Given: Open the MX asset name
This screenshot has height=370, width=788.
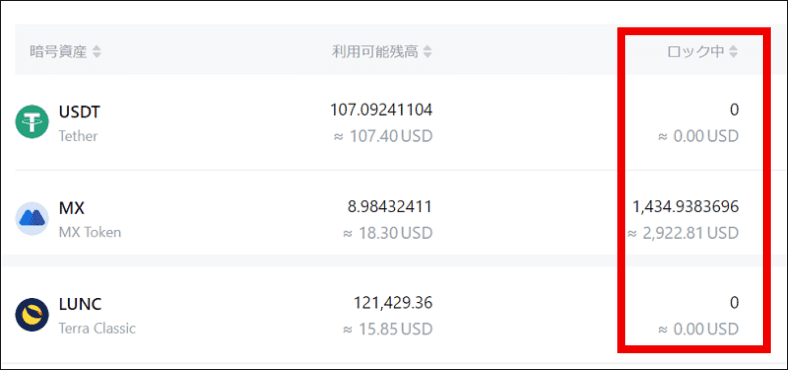Looking at the screenshot, I should point(71,208).
